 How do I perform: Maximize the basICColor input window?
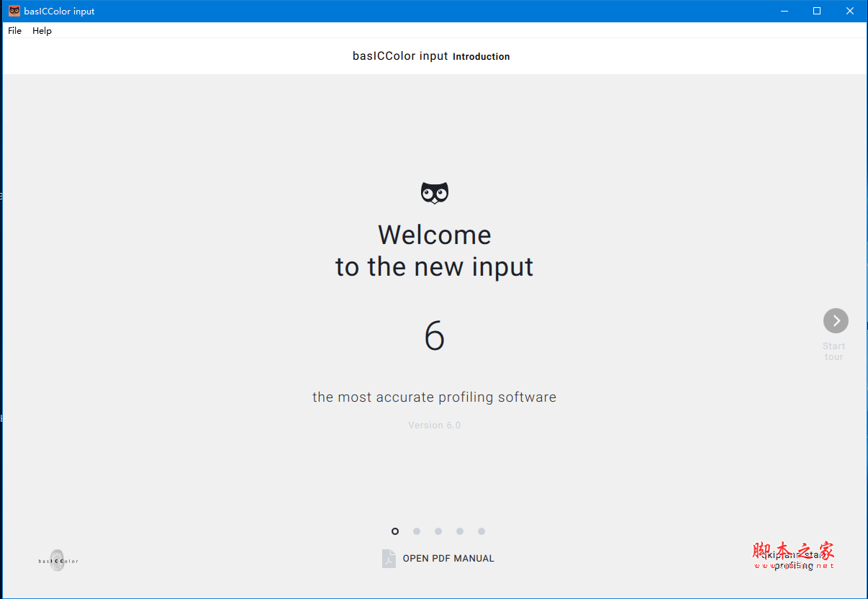click(817, 11)
